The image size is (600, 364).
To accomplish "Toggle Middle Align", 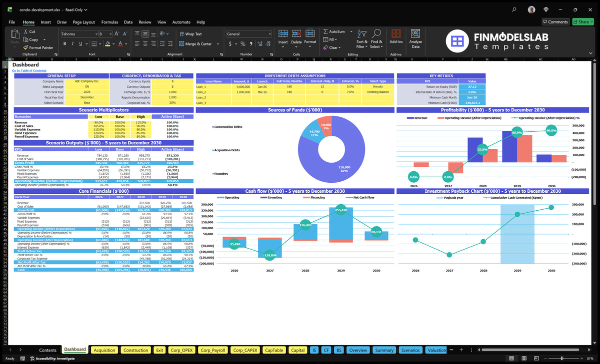I will click(x=145, y=33).
